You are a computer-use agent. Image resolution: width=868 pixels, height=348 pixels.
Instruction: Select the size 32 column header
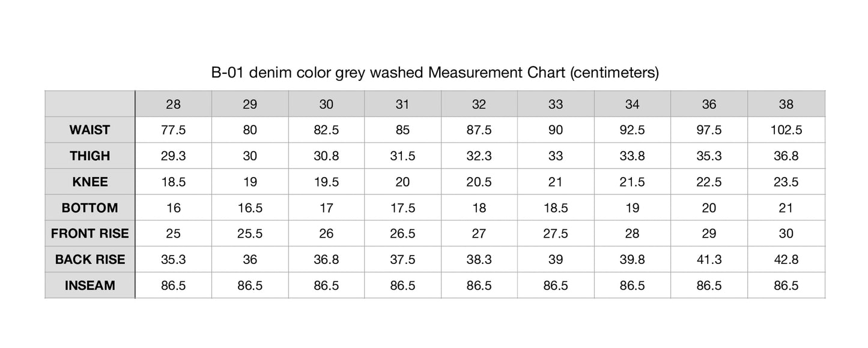click(479, 104)
